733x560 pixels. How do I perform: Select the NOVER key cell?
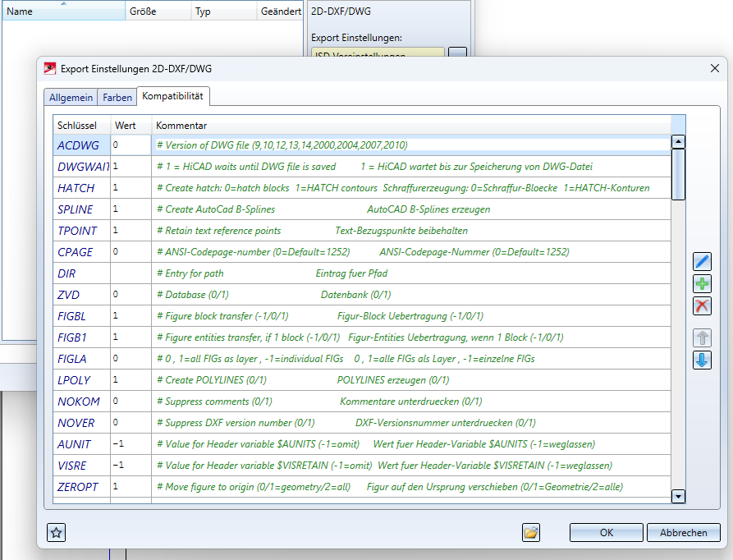(x=82, y=423)
